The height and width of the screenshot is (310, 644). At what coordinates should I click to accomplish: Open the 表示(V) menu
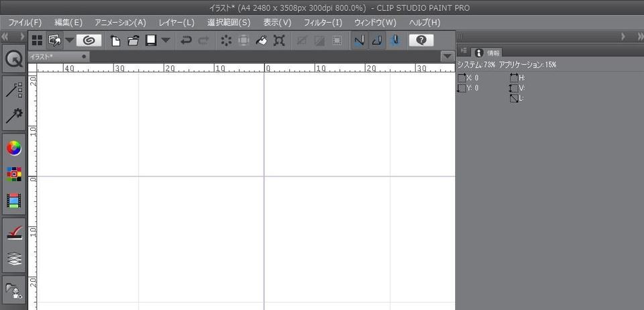277,23
